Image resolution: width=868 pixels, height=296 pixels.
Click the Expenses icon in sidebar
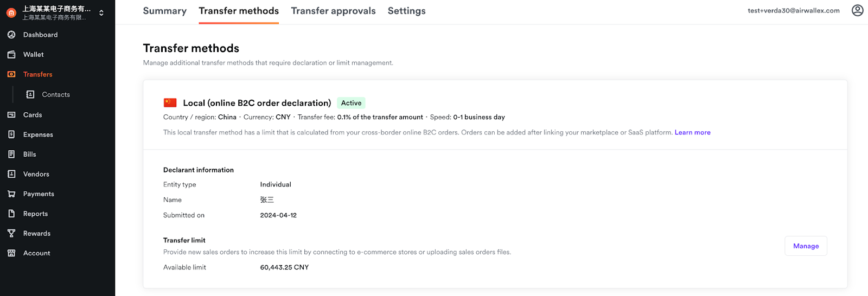pyautogui.click(x=11, y=134)
